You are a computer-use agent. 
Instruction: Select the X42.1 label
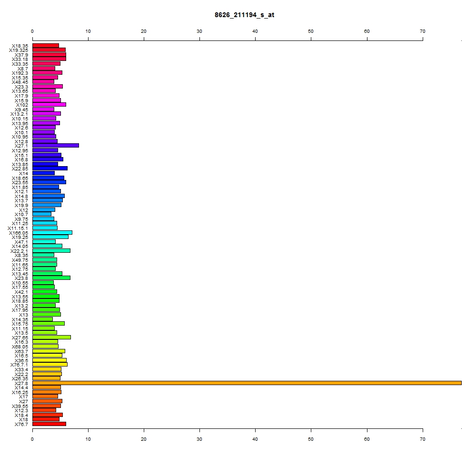(x=21, y=292)
